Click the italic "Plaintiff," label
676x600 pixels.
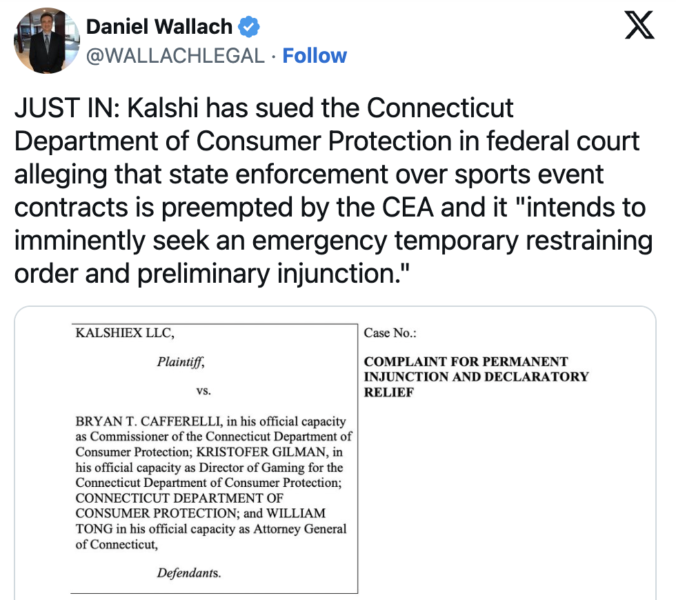coord(180,366)
